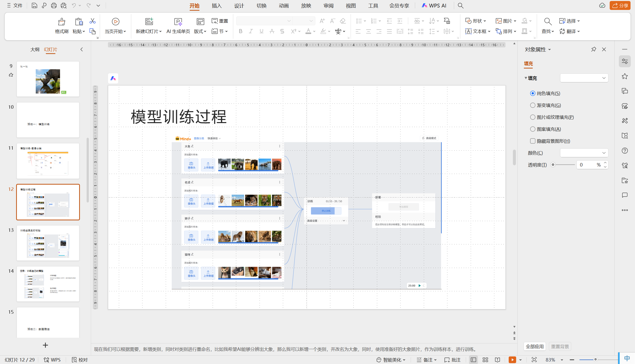Select picture or texture fill option
The image size is (635, 364).
(x=533, y=117)
